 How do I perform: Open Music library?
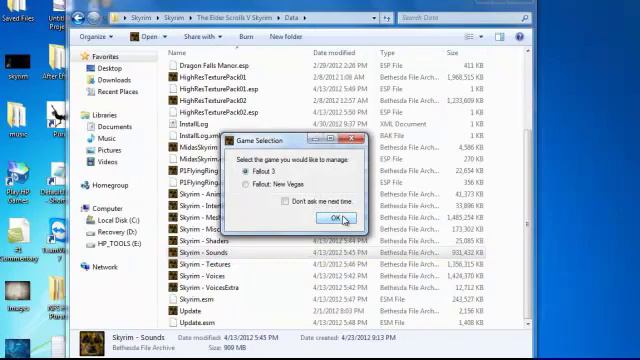click(107, 138)
